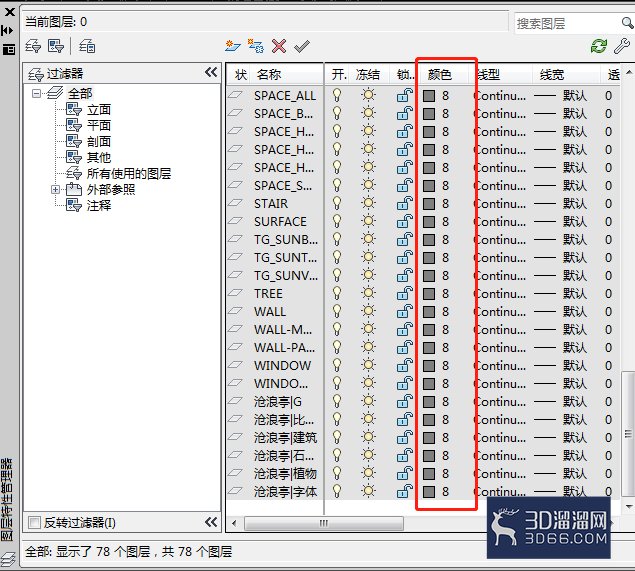
Task: Open palette properties menu icon
Action: [x=9, y=50]
